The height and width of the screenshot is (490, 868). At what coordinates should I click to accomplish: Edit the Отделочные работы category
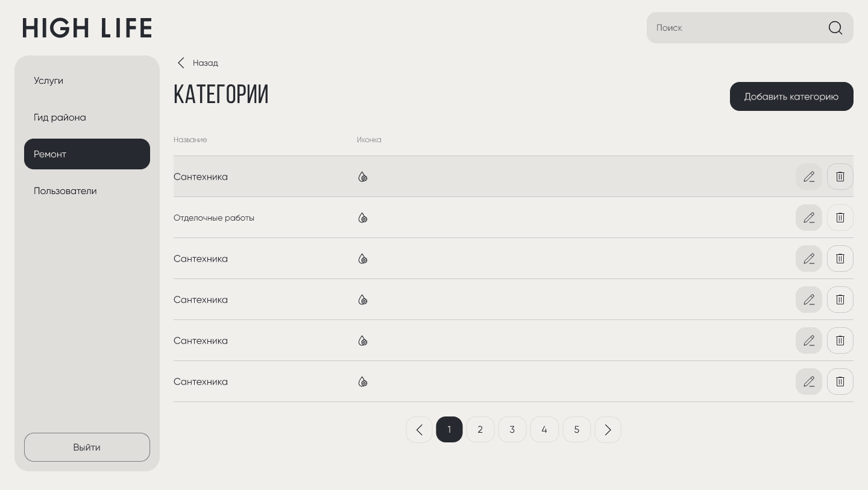point(808,218)
